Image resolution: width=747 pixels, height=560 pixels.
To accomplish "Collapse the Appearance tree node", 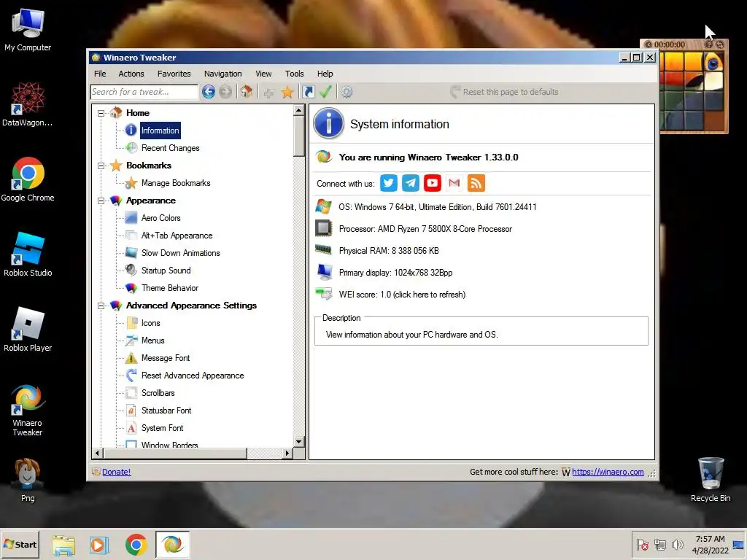I will pyautogui.click(x=101, y=201).
